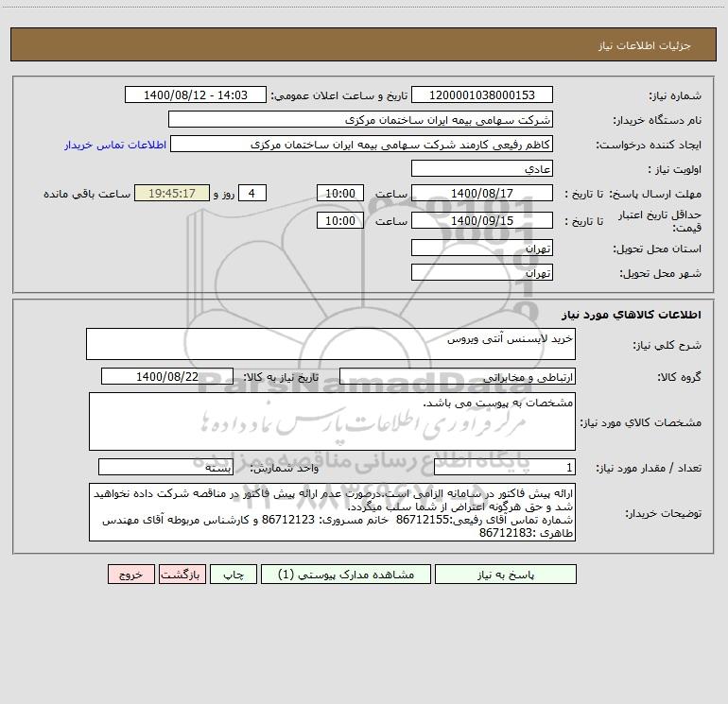This screenshot has height=704, width=728.
Task: Click remaining days field showing 4
Action: pyautogui.click(x=252, y=194)
